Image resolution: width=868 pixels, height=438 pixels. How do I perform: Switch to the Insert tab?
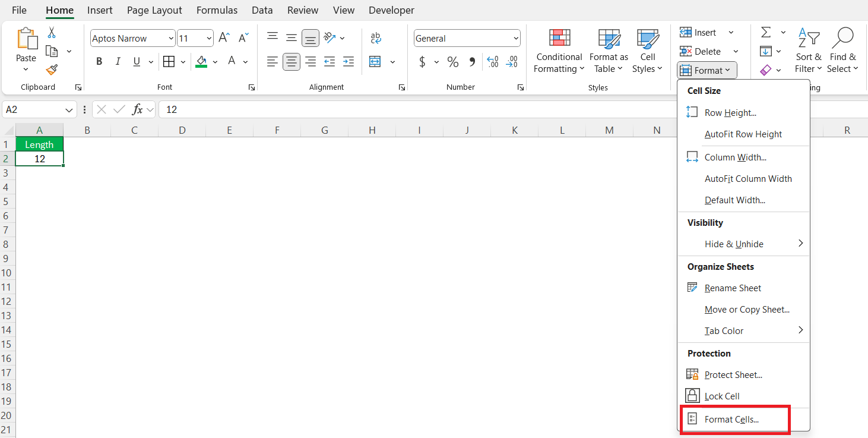click(100, 10)
